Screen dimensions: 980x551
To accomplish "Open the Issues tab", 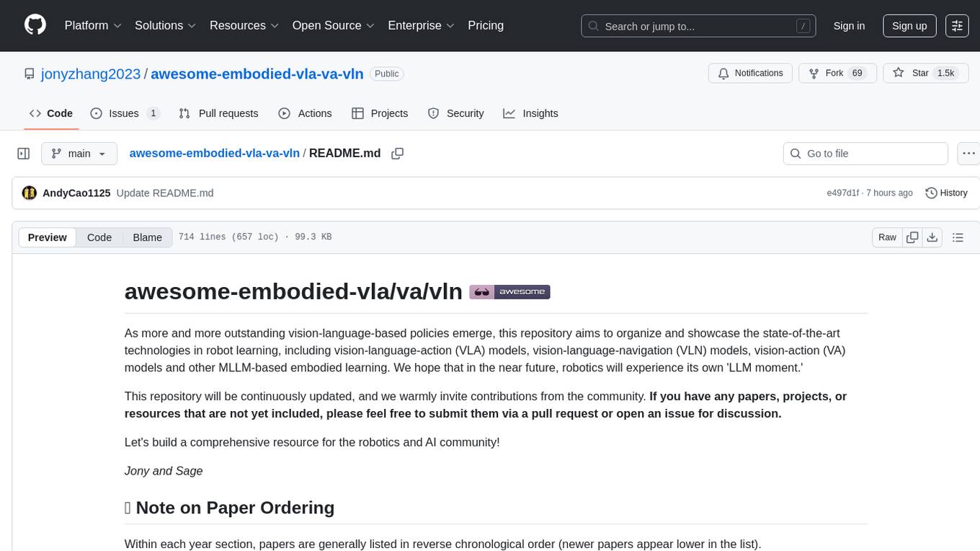I will (x=125, y=113).
